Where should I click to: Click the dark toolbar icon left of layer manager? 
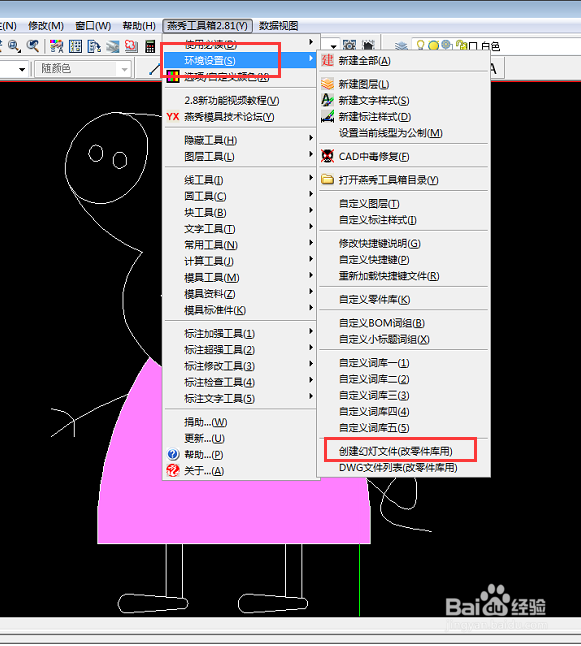tap(368, 46)
